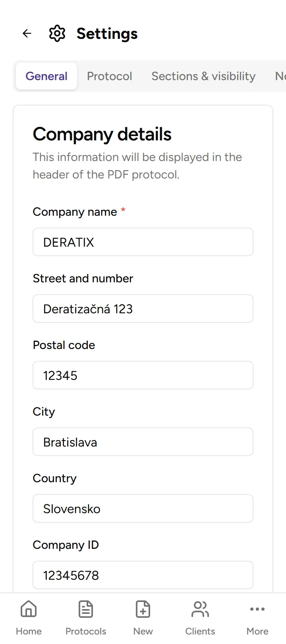The width and height of the screenshot is (286, 644).
Task: Click the settings gear icon
Action: point(57,34)
